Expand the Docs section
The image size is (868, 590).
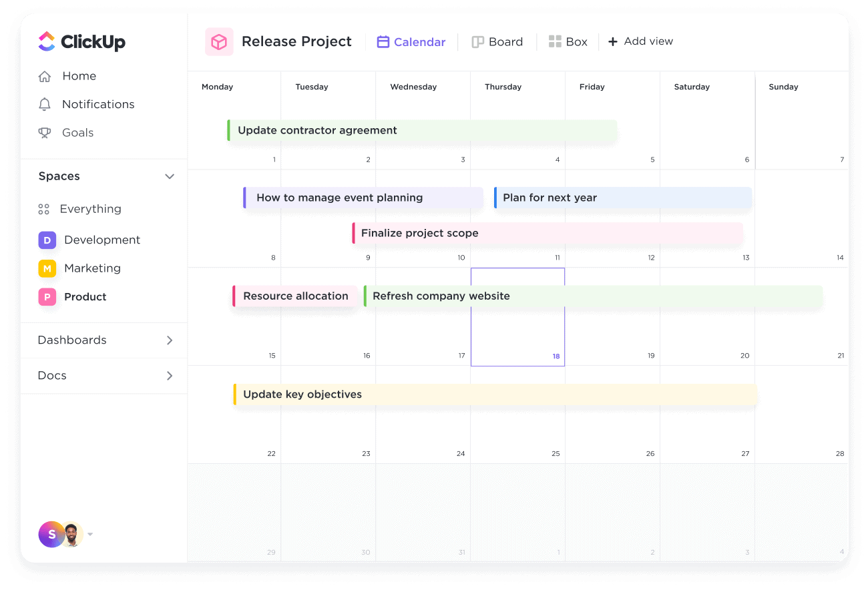pyautogui.click(x=170, y=375)
